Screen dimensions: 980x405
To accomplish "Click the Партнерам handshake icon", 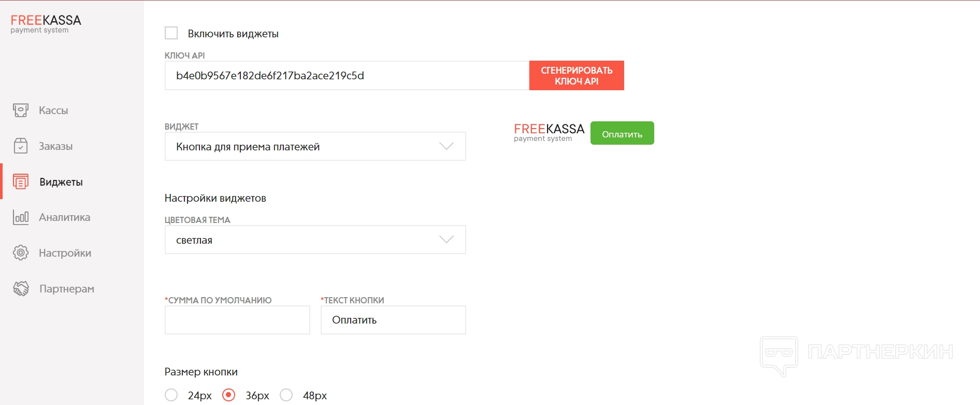I will pos(21,289).
